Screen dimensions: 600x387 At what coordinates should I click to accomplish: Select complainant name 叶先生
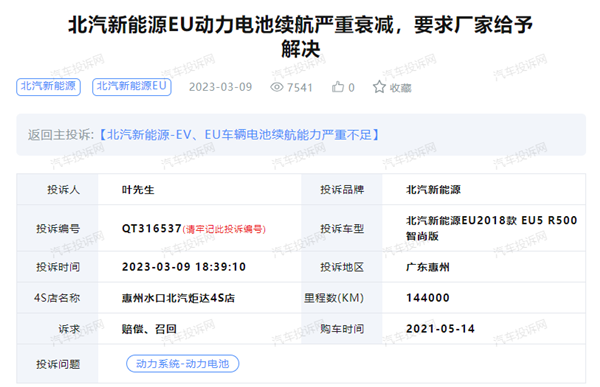[x=138, y=189]
